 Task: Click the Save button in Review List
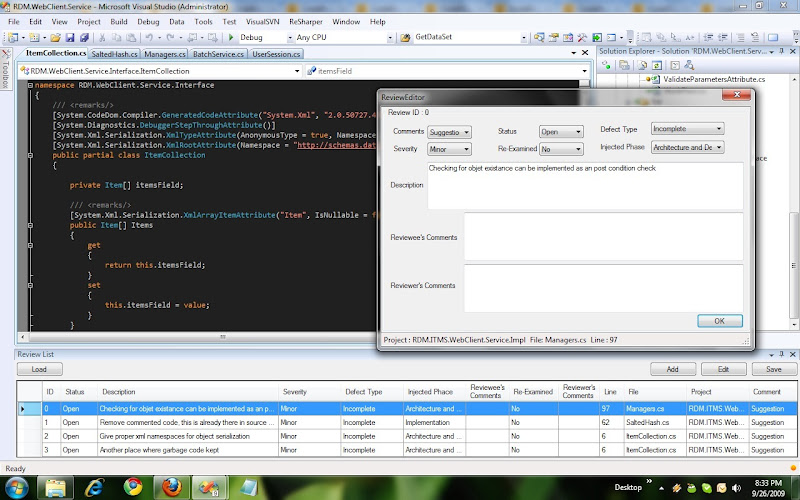pyautogui.click(x=772, y=369)
